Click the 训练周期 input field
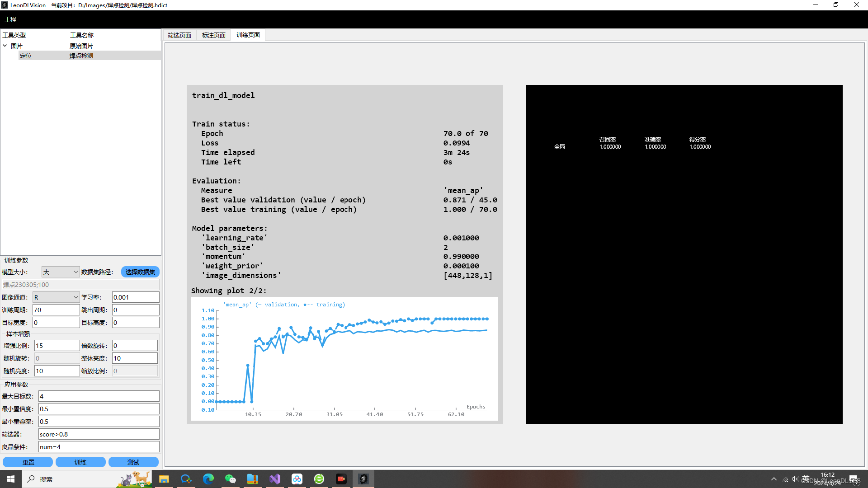This screenshot has width=868, height=488. point(56,310)
